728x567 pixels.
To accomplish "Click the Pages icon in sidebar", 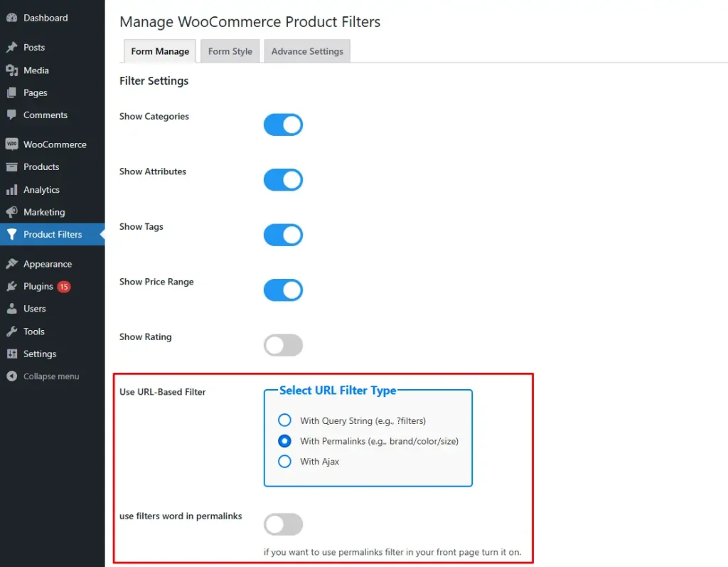I will point(11,92).
